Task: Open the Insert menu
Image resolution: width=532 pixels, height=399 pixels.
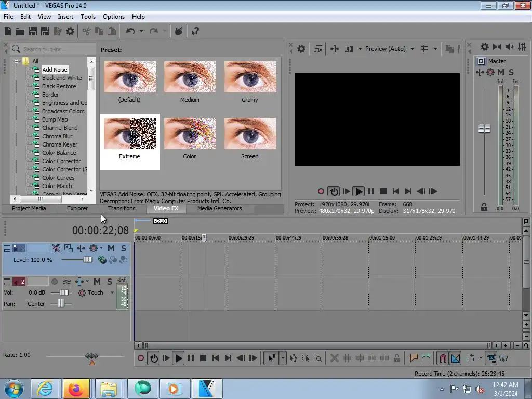Action: click(x=65, y=17)
